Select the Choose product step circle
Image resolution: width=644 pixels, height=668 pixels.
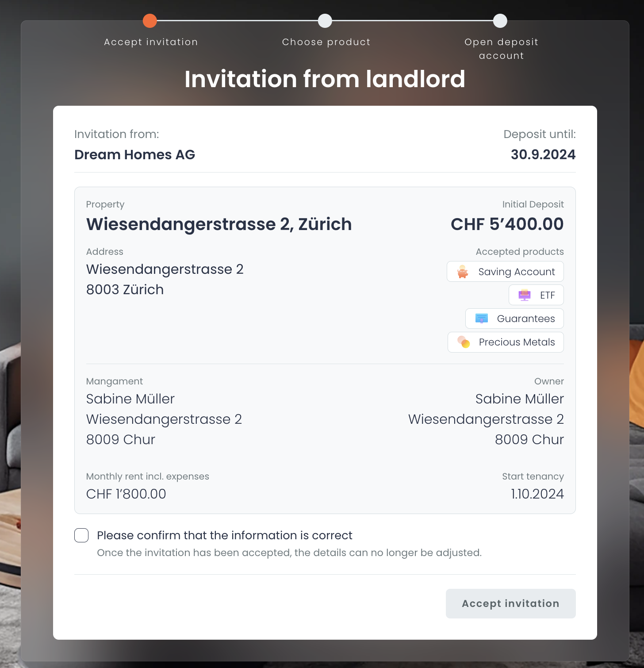click(x=325, y=20)
